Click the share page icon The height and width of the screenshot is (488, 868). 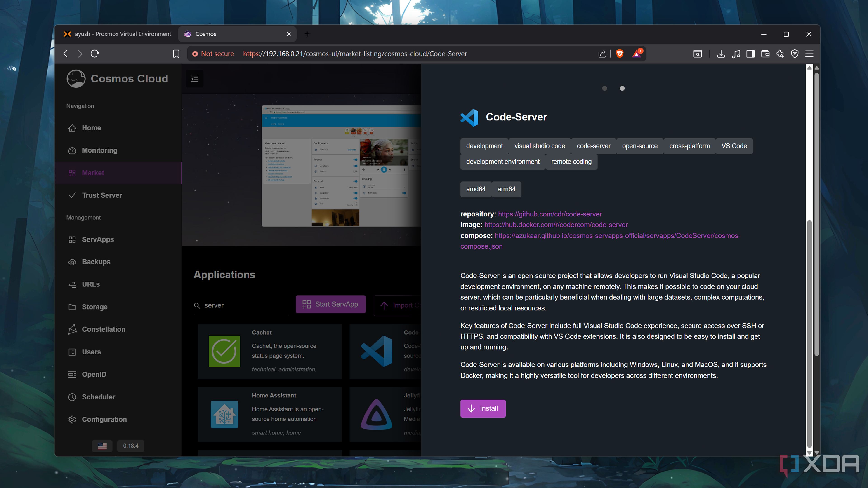[x=602, y=54]
